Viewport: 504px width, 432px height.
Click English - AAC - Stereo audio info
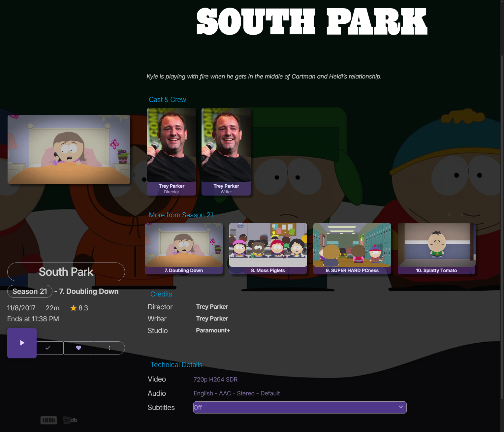click(236, 393)
